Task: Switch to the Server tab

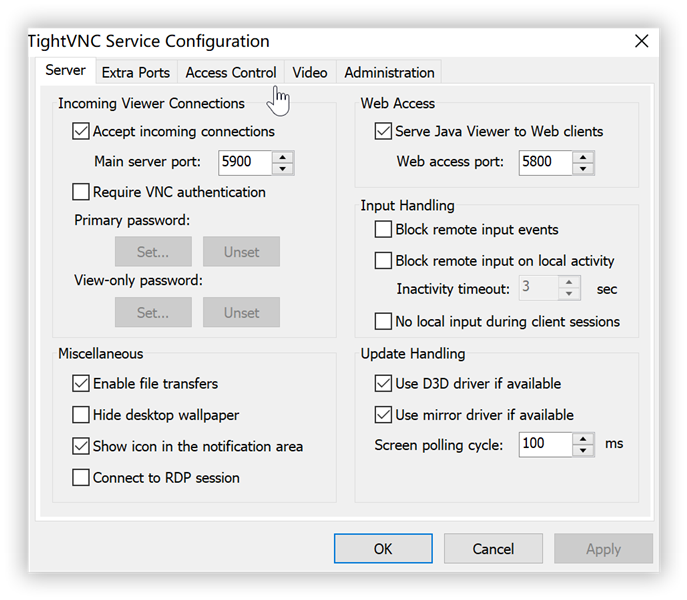Action: (66, 70)
